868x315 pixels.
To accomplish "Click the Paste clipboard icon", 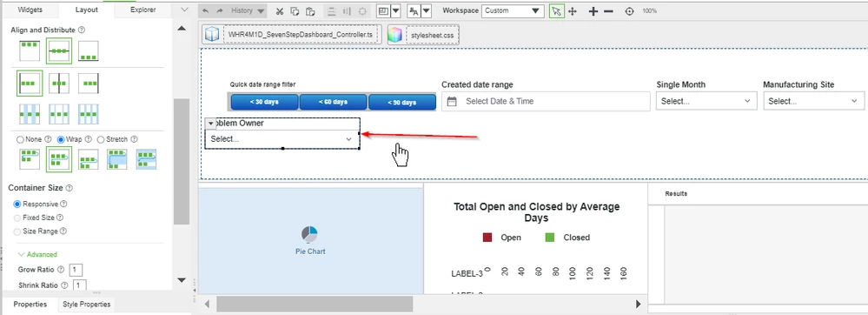I will coord(310,10).
